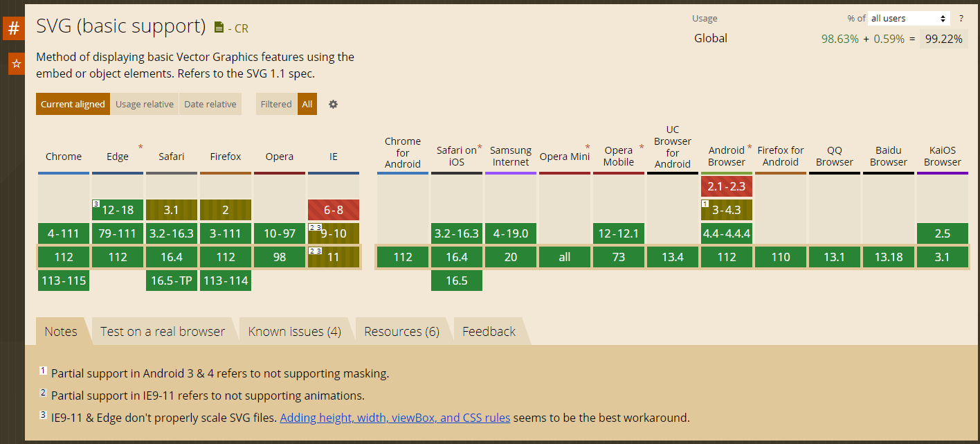
Task: Select Firefox for Android 110 cell
Action: (781, 257)
